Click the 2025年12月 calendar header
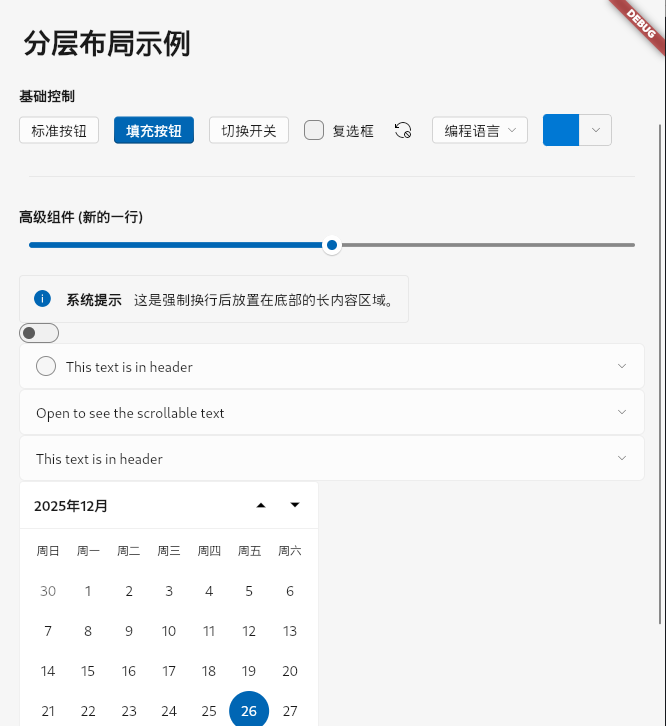 pos(71,506)
